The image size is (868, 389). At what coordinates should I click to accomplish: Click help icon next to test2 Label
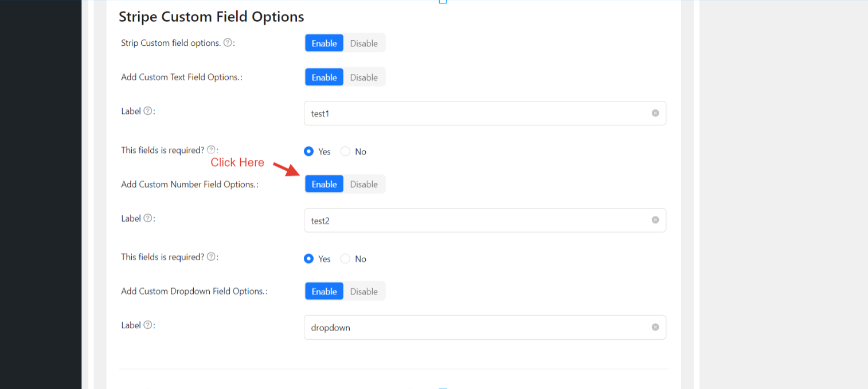coord(148,218)
